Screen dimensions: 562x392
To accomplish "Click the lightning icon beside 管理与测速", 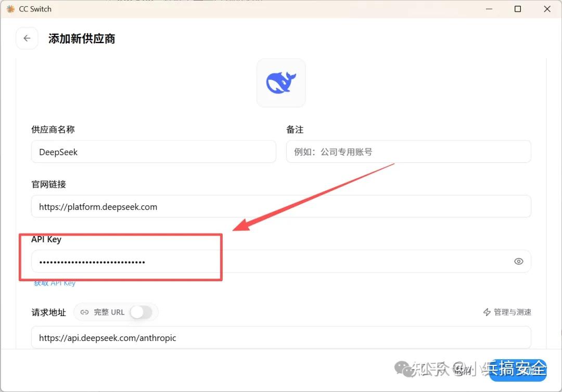I will [487, 312].
